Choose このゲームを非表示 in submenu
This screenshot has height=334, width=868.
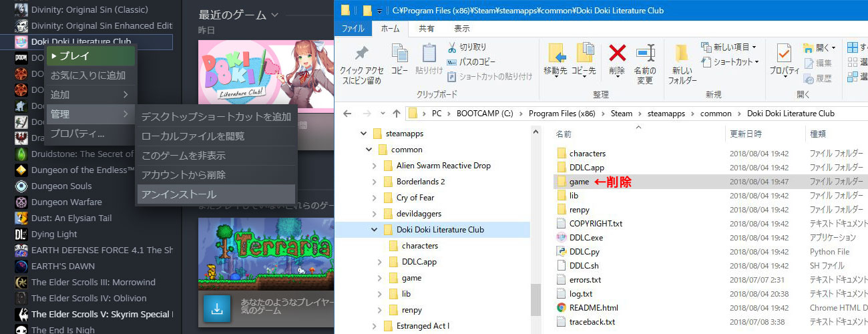pos(216,156)
